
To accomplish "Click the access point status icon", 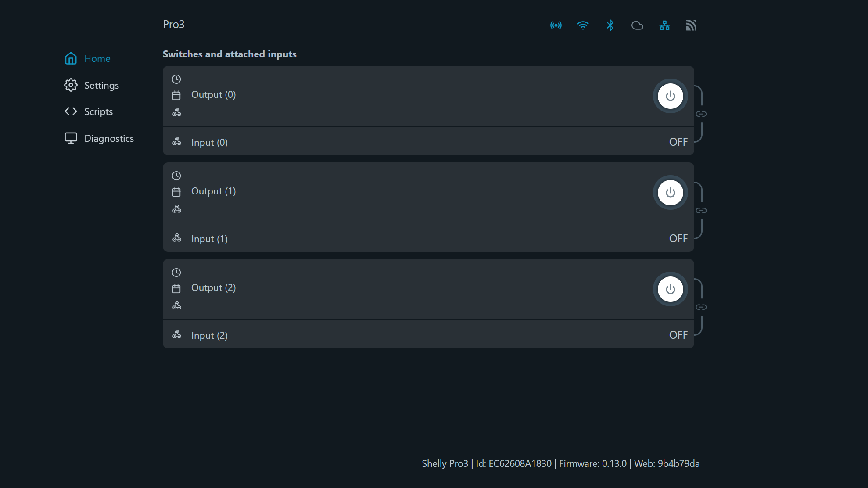I will [556, 25].
